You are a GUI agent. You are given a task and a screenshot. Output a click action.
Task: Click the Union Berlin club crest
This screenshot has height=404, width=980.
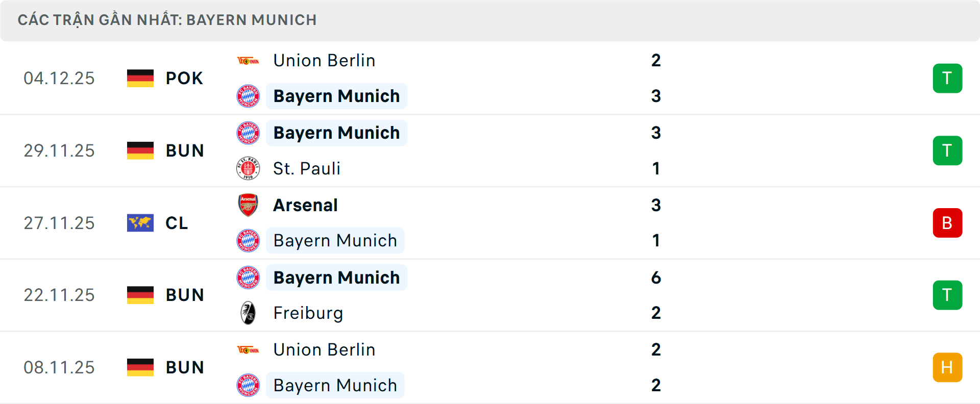(249, 60)
